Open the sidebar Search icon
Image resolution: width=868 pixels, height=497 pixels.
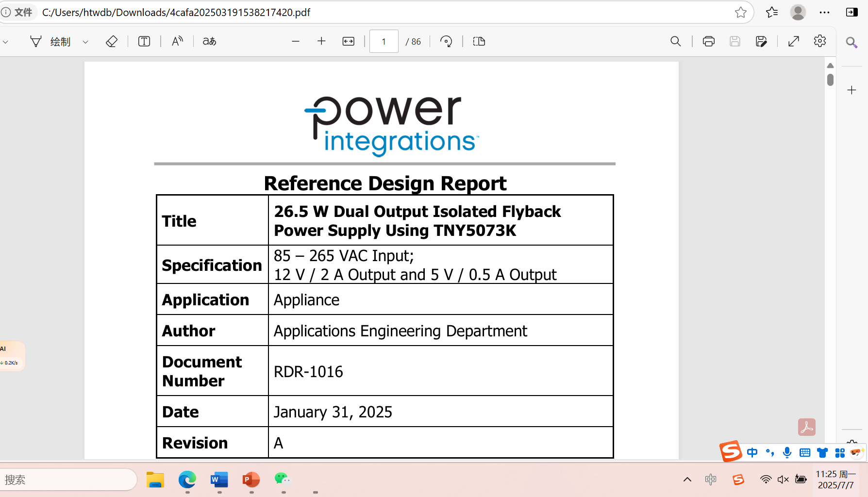click(851, 42)
